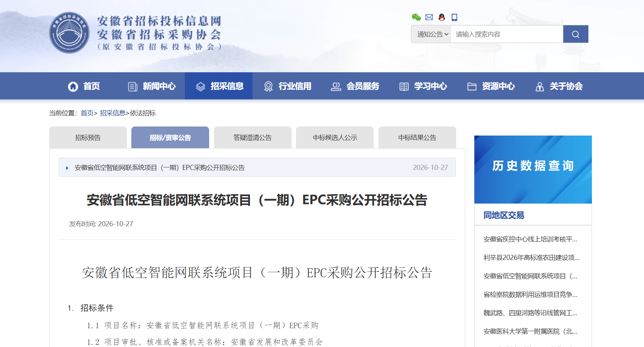Open the 行业信用 navigation menu

287,86
